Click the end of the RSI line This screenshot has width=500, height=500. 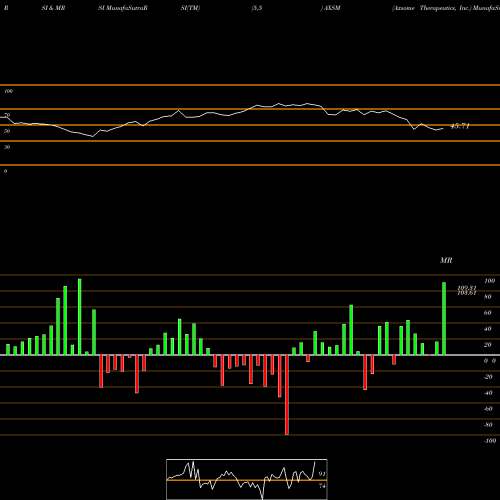coord(443,129)
